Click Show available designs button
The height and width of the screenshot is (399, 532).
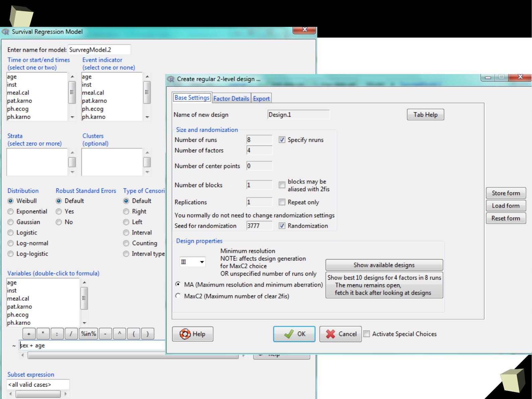384,265
